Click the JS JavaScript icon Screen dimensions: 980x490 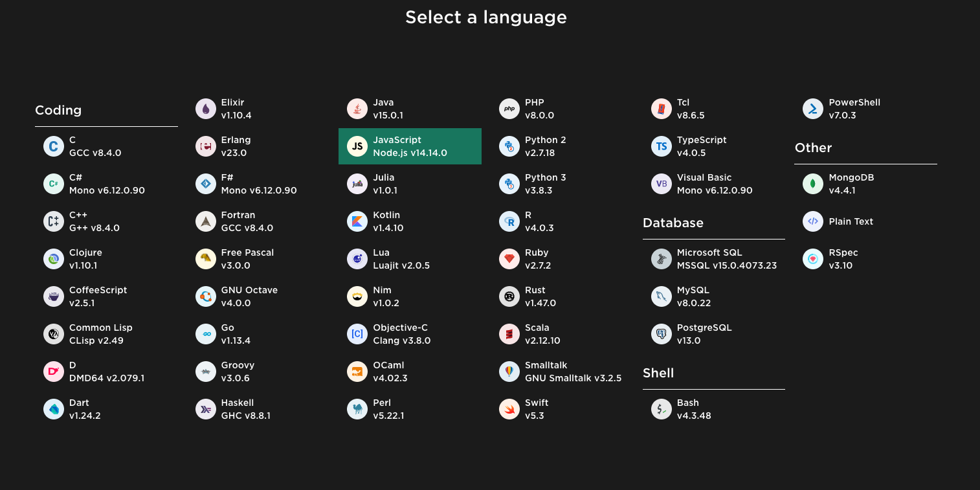tap(357, 146)
